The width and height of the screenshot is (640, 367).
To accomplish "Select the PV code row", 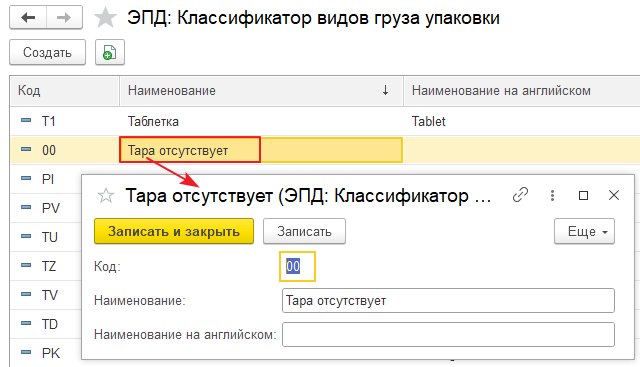I will tap(51, 208).
